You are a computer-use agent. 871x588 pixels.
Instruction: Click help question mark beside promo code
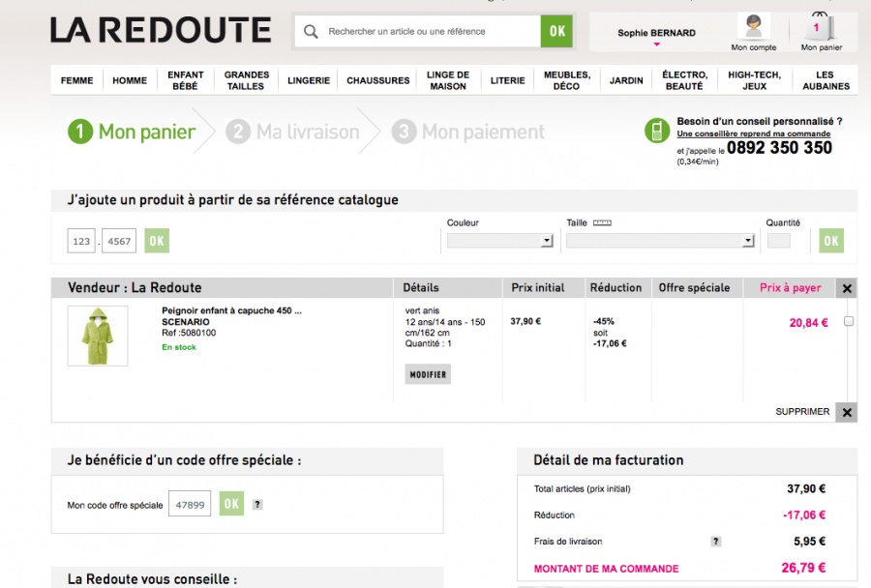pyautogui.click(x=257, y=504)
